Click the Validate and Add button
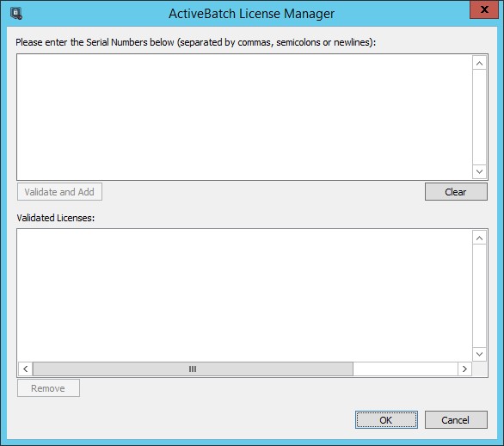Image resolution: width=504 pixels, height=446 pixels. (60, 192)
